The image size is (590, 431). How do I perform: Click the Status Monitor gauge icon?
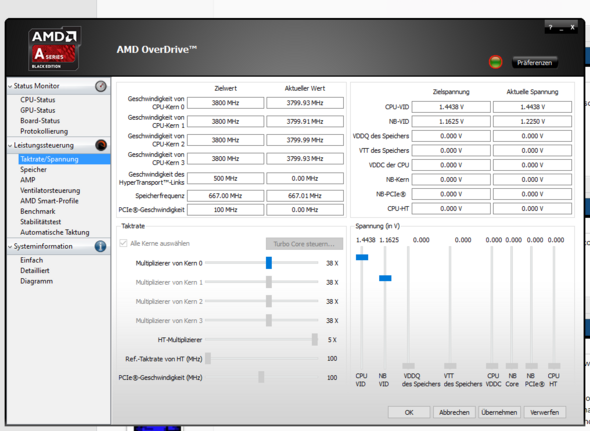pyautogui.click(x=100, y=86)
